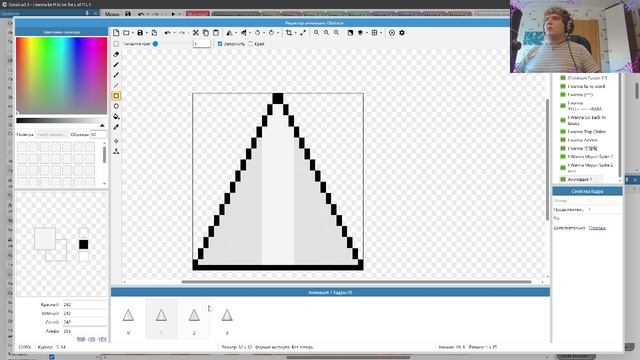Select animation frame 3 thumbnail
This screenshot has width=640, height=360.
[x=227, y=319]
